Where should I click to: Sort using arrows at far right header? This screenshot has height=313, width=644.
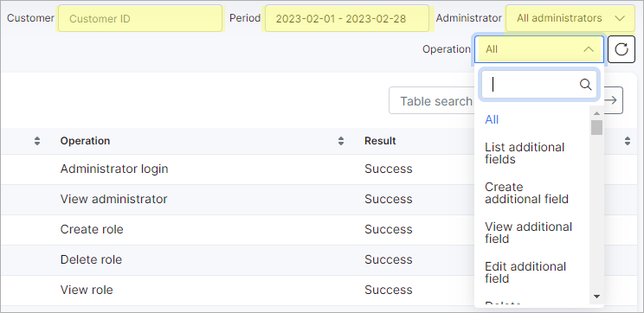click(628, 141)
